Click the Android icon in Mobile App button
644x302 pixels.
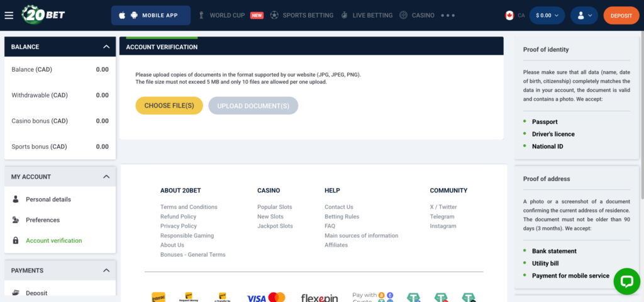(134, 16)
